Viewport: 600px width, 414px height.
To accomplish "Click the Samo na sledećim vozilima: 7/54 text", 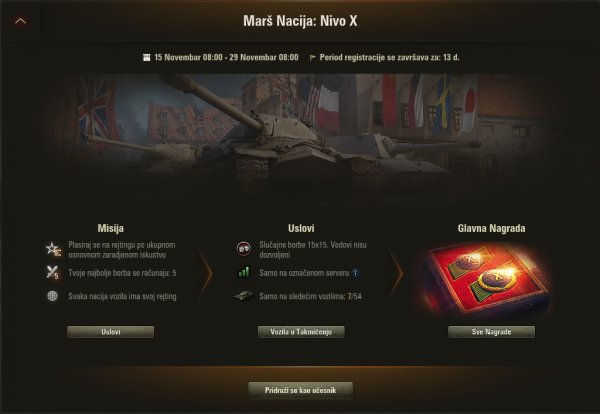I will pos(310,296).
